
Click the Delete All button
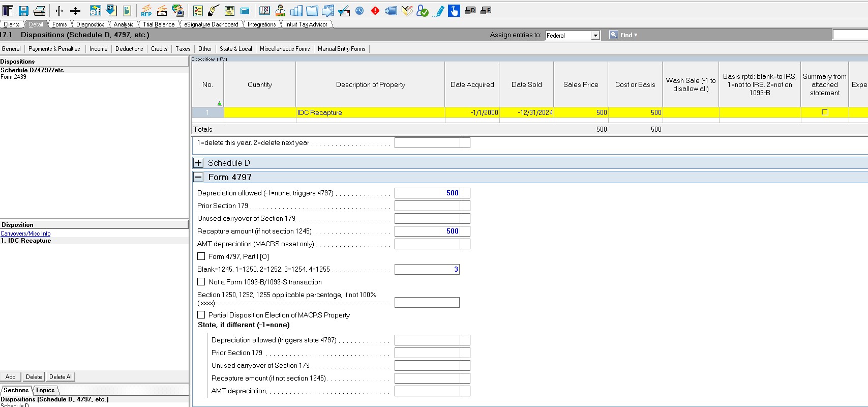(x=61, y=377)
